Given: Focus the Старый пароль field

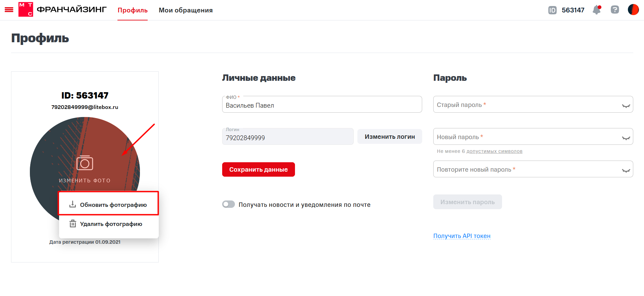Looking at the screenshot, I should 533,104.
